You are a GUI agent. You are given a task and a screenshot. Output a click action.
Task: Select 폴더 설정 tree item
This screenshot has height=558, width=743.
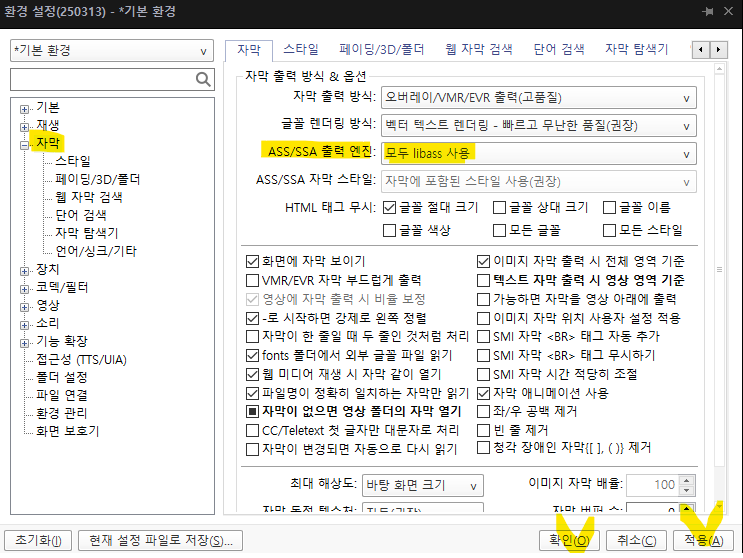click(x=62, y=378)
